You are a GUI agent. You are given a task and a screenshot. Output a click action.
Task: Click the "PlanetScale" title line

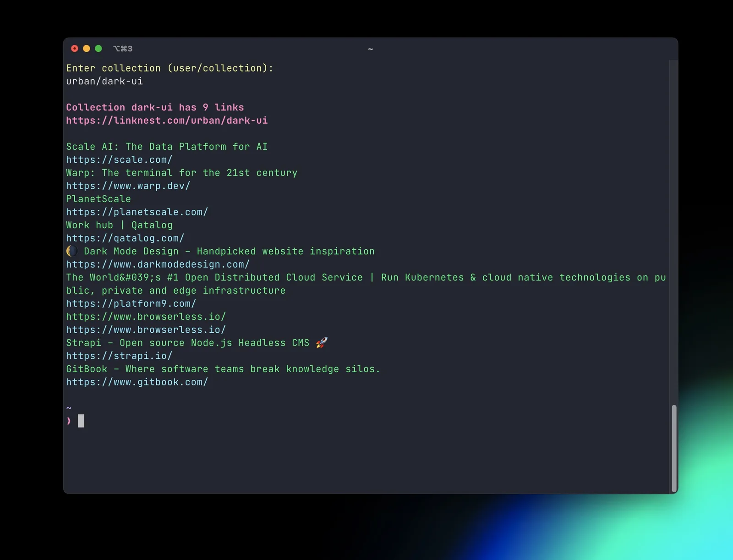click(x=98, y=199)
